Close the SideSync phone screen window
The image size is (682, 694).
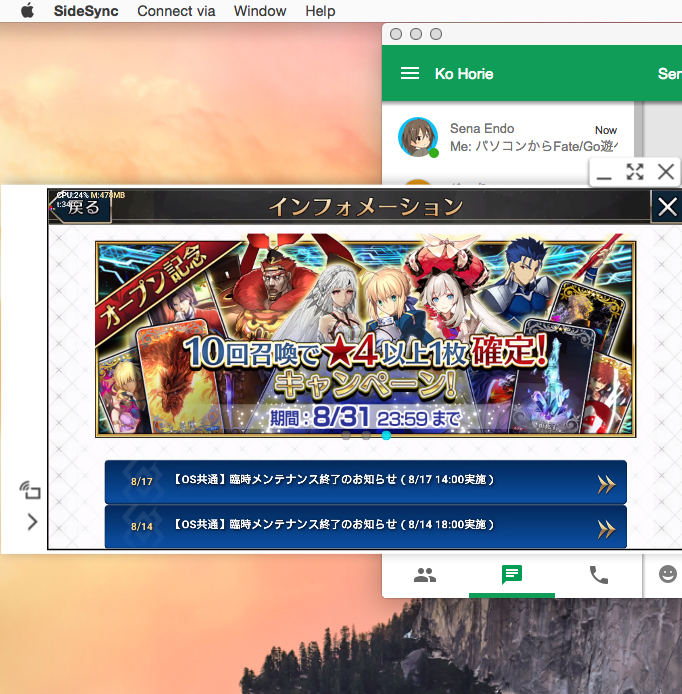click(x=666, y=172)
